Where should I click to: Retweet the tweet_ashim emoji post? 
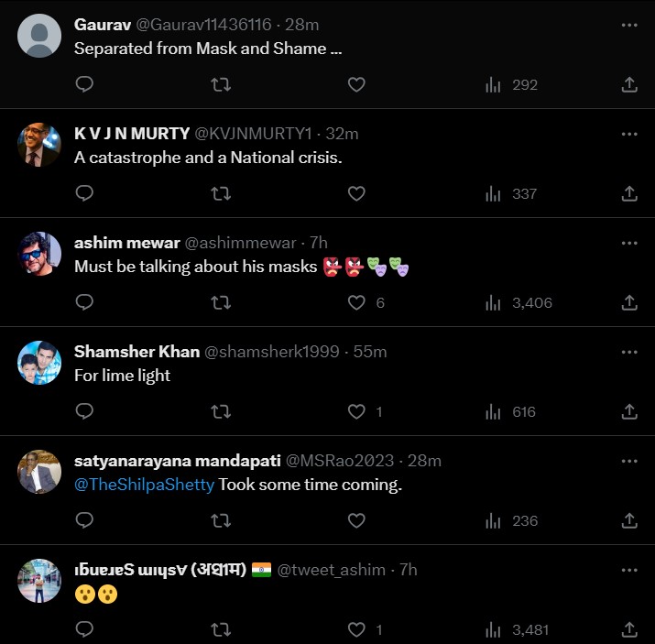[x=221, y=630]
